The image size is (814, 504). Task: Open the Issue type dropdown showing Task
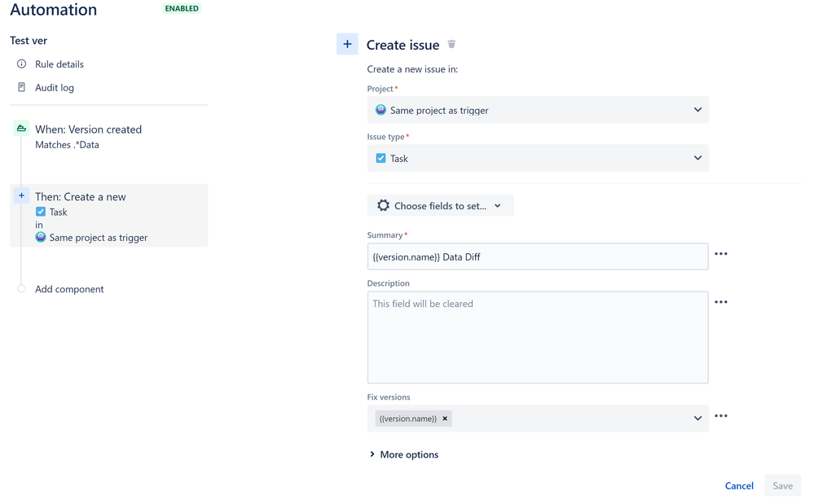click(538, 158)
